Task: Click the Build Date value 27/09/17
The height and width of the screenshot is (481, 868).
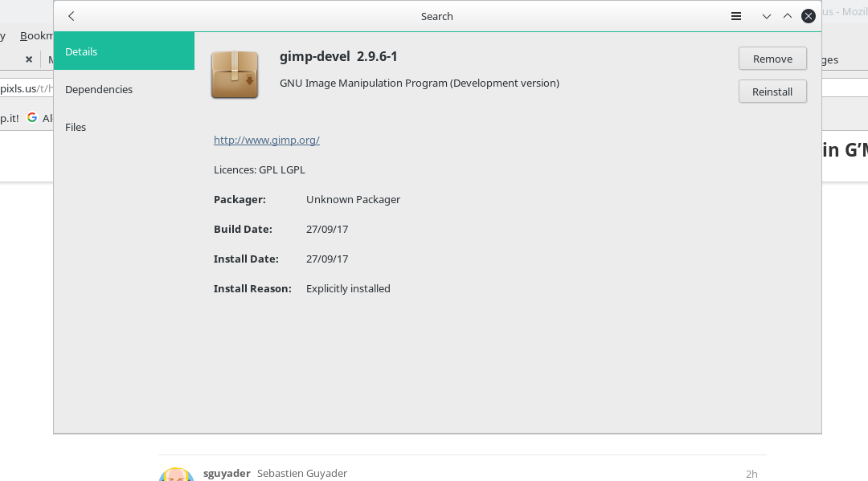Action: (x=326, y=230)
